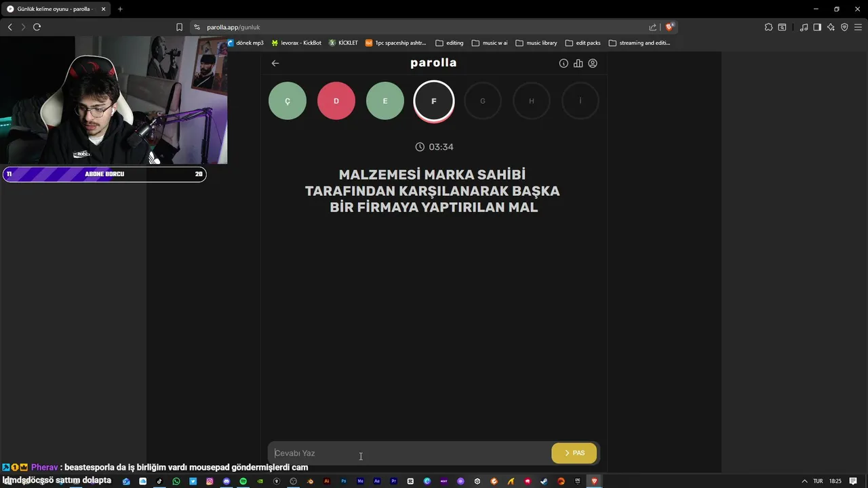Expand the editing bookmarks folder
Viewport: 868px width, 488px height.
pos(450,43)
